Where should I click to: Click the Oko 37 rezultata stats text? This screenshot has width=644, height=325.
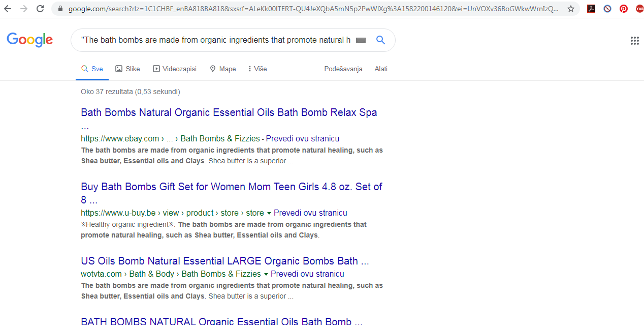point(131,92)
